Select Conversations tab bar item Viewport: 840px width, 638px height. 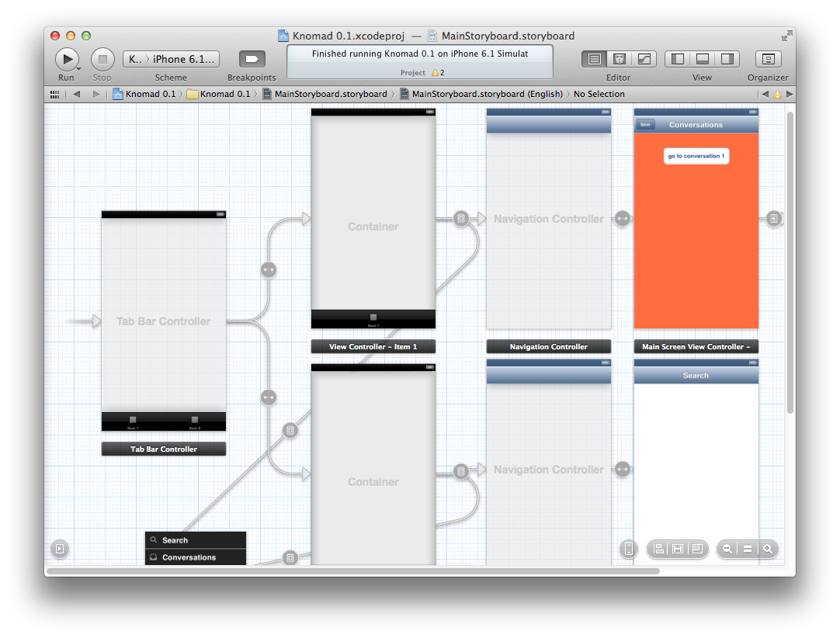(196, 557)
